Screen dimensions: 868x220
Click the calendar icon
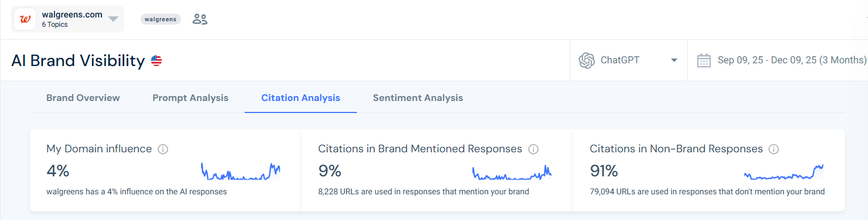(704, 60)
